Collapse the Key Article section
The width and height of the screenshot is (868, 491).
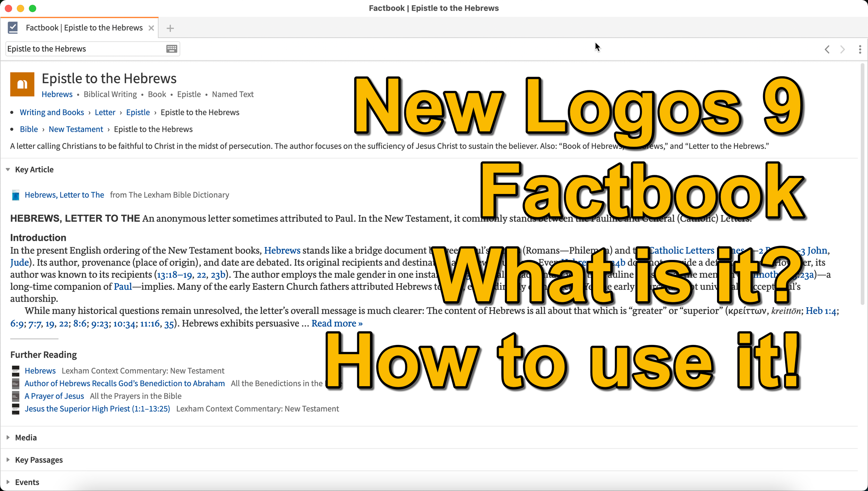tap(8, 170)
